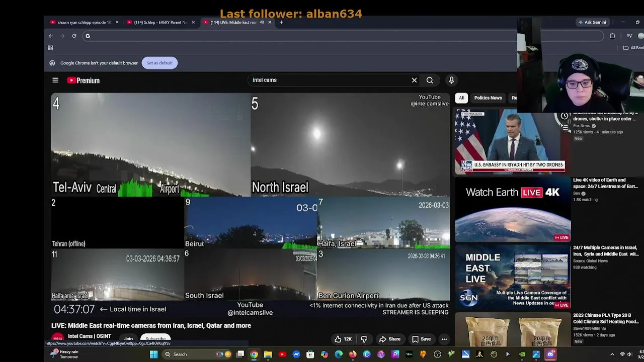Viewport: 644px width, 362px height.
Task: Close the 'Schlep - EVERY Parent' tab
Action: click(193, 22)
